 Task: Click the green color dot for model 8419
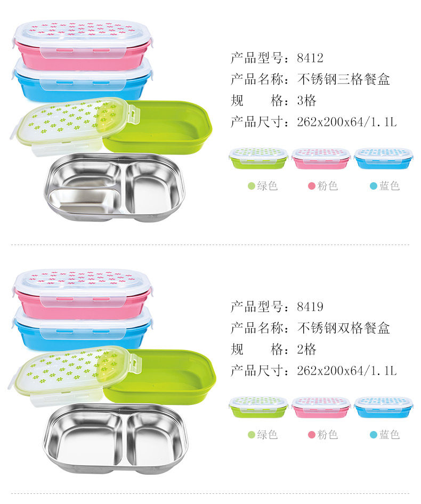(x=252, y=435)
